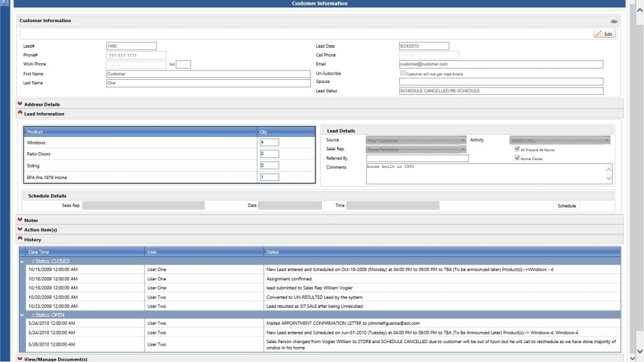Click the Spouse input field
The image size is (644, 362).
[x=501, y=82]
